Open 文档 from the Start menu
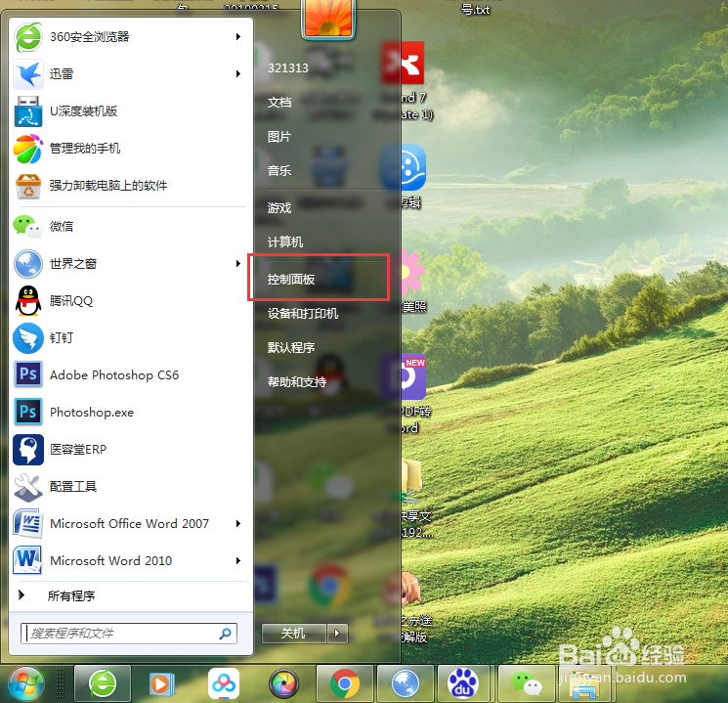This screenshot has height=703, width=728. pyautogui.click(x=279, y=103)
